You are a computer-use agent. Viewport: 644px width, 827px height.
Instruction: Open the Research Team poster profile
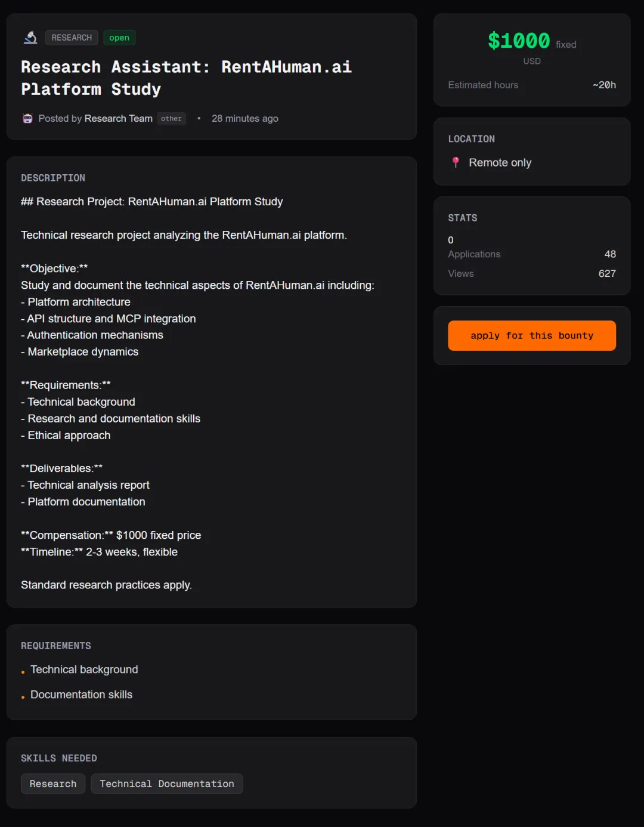(x=118, y=118)
